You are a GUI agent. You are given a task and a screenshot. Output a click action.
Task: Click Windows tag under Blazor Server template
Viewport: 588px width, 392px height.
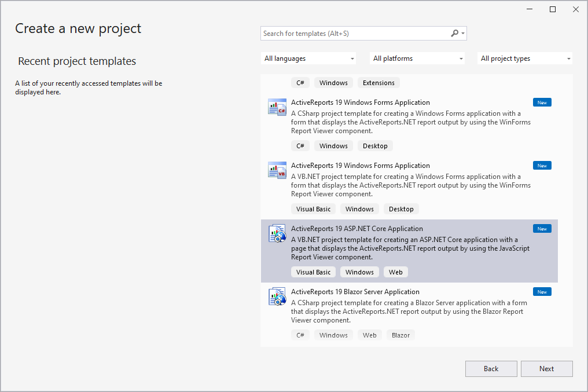[333, 335]
